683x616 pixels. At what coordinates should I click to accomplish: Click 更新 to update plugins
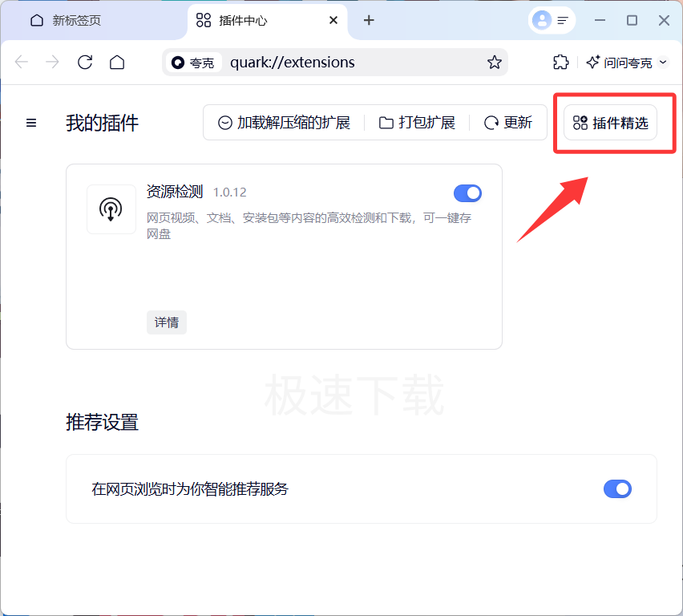pos(508,123)
